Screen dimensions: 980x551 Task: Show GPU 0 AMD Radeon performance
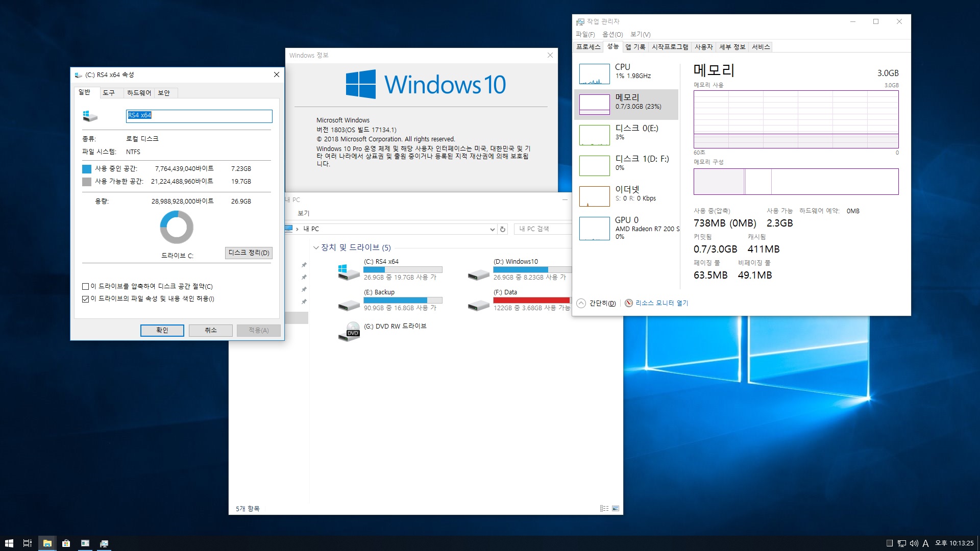pos(626,229)
